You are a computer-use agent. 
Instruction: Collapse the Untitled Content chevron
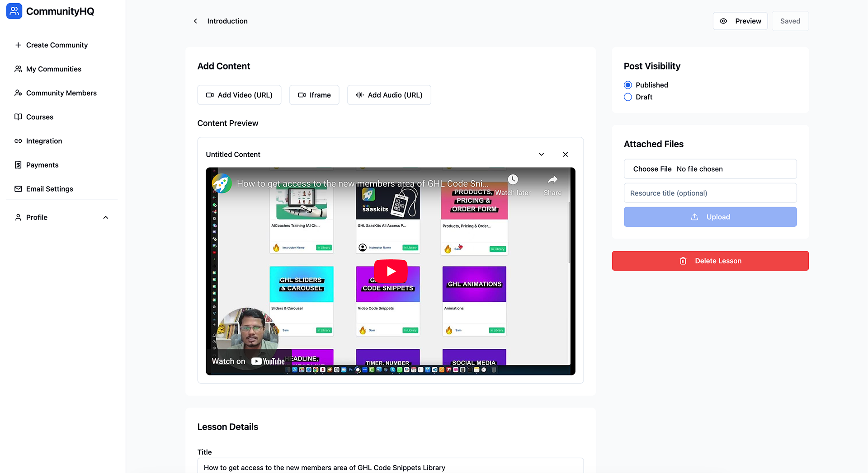541,155
